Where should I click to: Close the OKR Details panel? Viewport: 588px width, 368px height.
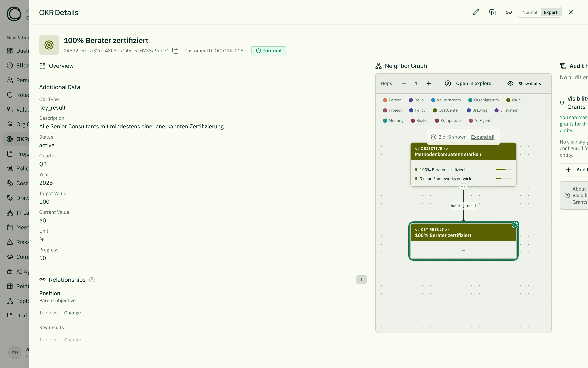(571, 12)
